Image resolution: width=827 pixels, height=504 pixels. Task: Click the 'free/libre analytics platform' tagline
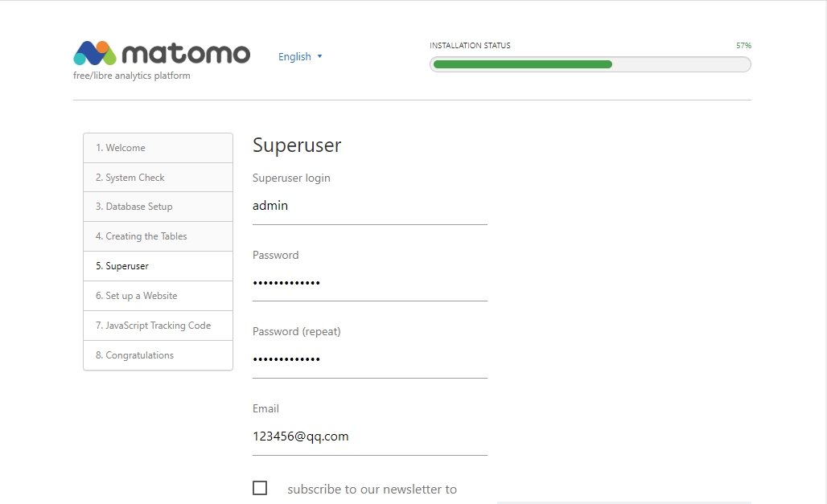click(132, 76)
